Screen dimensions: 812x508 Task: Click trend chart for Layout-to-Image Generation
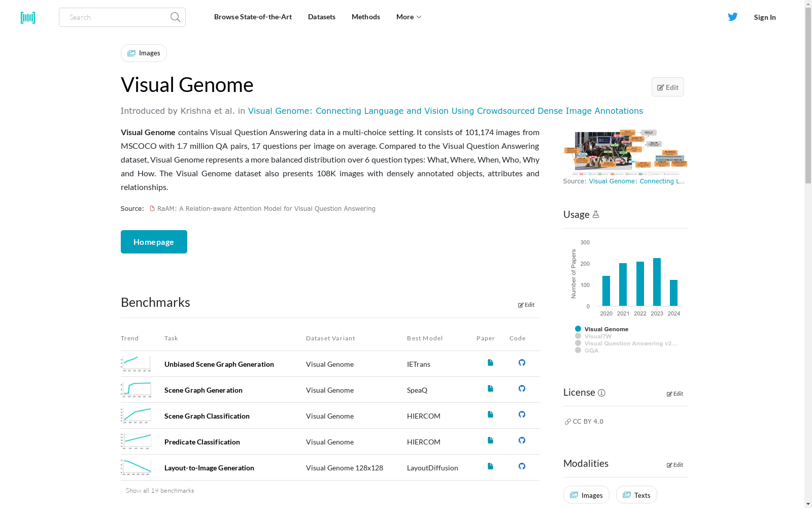pos(136,467)
